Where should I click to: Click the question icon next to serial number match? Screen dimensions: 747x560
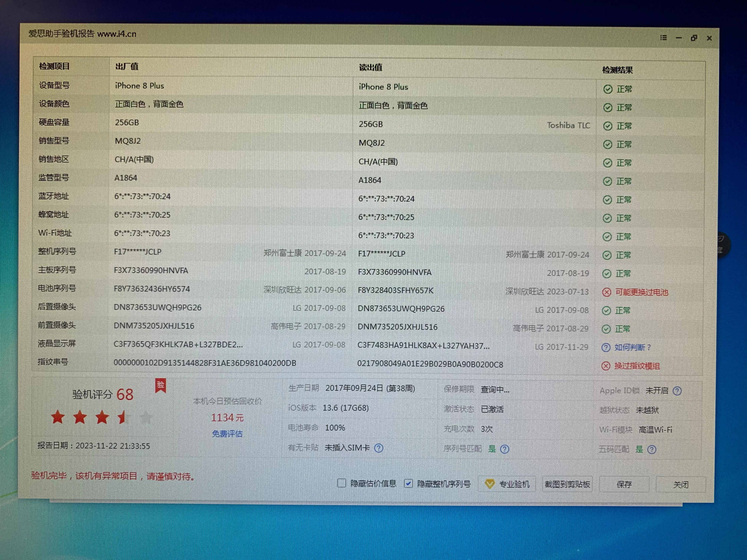click(504, 449)
